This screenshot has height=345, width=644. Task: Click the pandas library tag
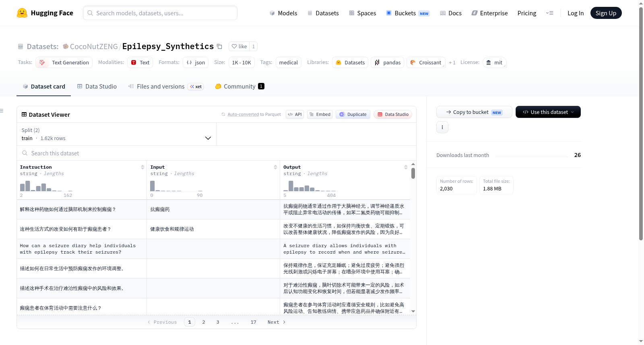pyautogui.click(x=388, y=62)
